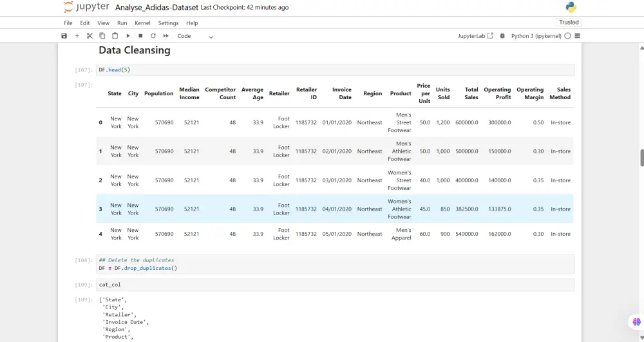
Task: Open the Kernel menu
Action: click(142, 23)
